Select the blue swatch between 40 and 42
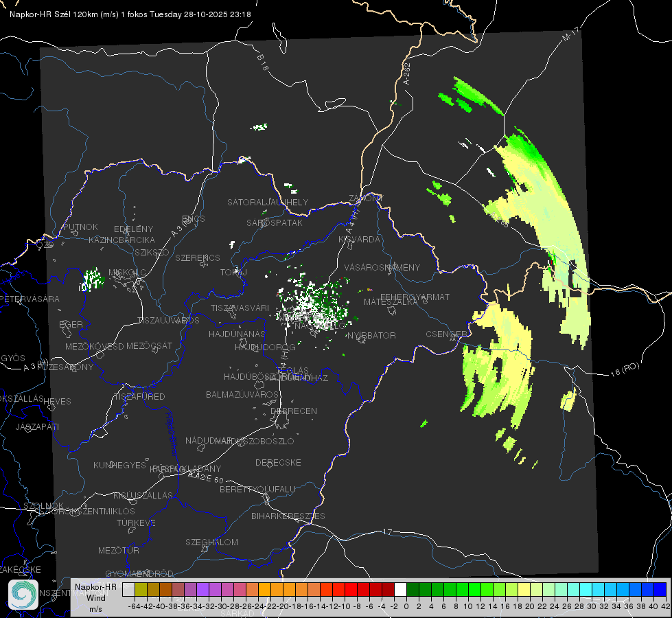The image size is (672, 618). pyautogui.click(x=660, y=589)
